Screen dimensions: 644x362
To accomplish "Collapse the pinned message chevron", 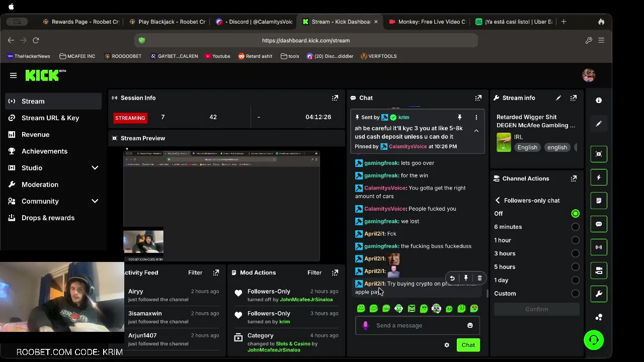I will point(476,131).
